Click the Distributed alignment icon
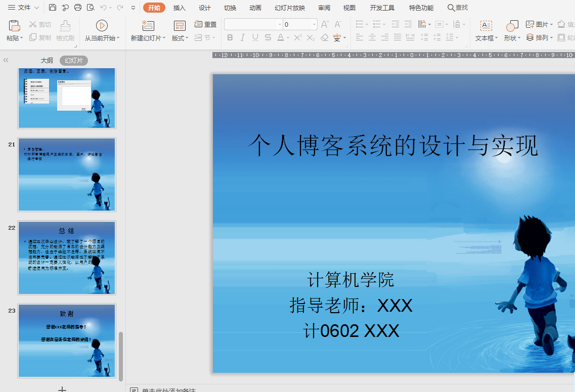 point(410,37)
